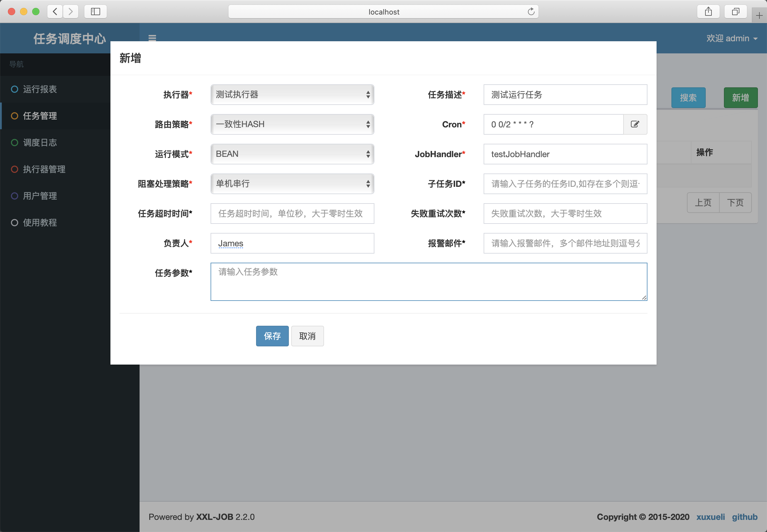Open the 运行模式 dropdown showing BEAN

pos(292,154)
